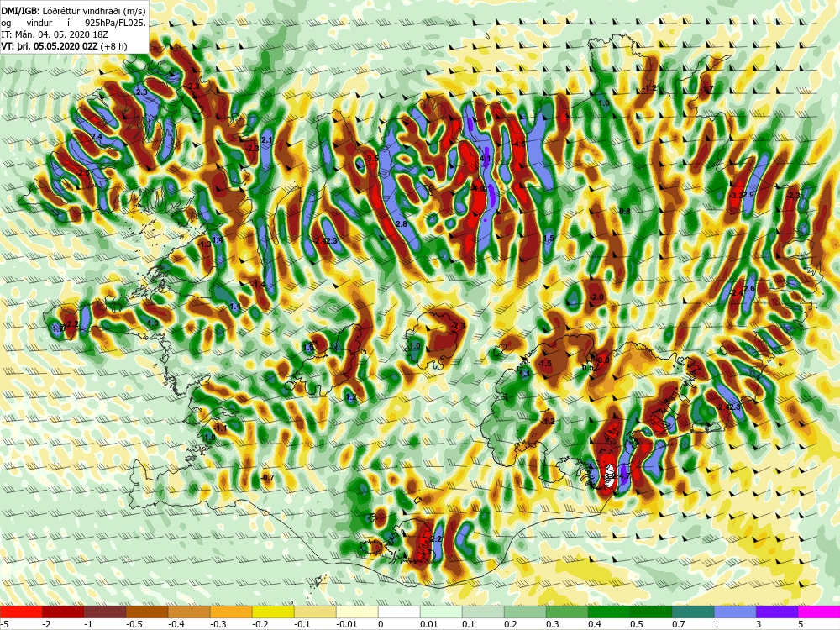Viewport: 840px width, 630px height.
Task: Select the periwinkle blue 1 legend swatch
Action: (x=735, y=612)
